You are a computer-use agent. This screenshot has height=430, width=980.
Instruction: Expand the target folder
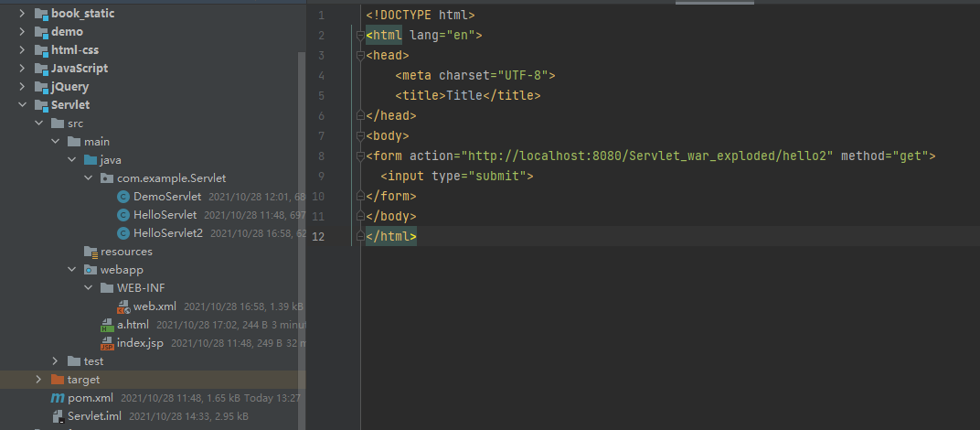[38, 380]
